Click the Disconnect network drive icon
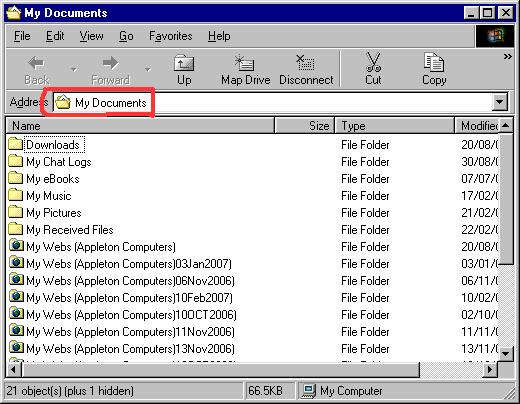The height and width of the screenshot is (404, 520). 306,62
